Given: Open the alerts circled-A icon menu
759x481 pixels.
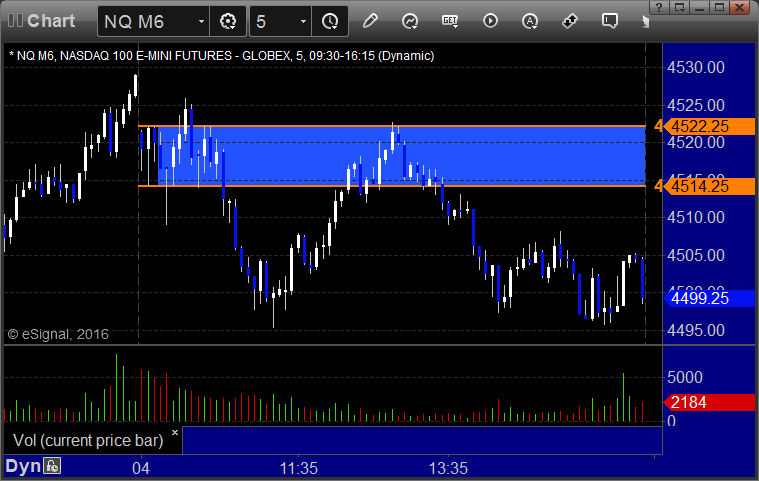Looking at the screenshot, I should pyautogui.click(x=530, y=21).
